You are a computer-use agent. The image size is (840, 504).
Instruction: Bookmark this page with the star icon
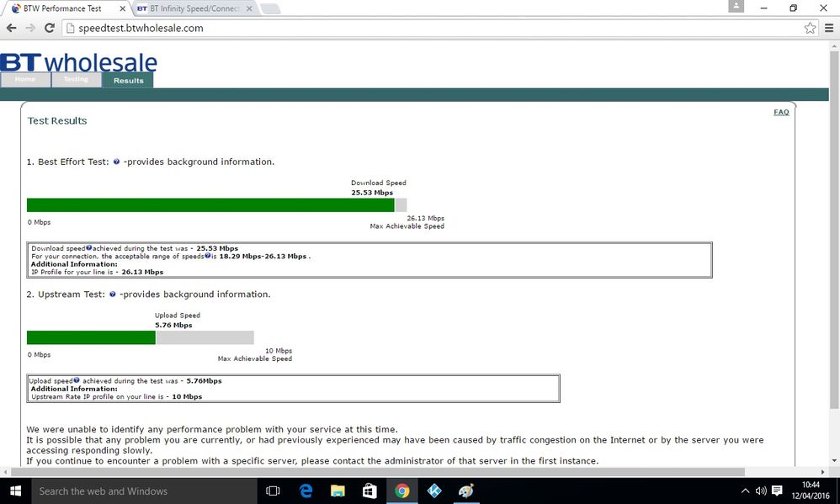(810, 28)
